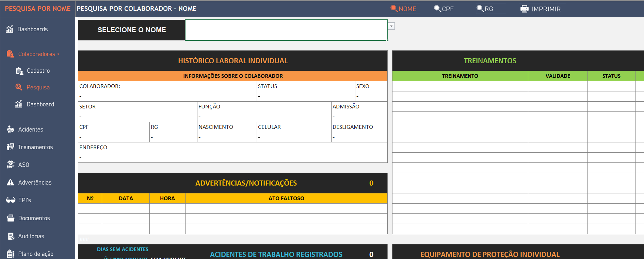Image resolution: width=644 pixels, height=259 pixels.
Task: Open Cadastro under Colaboradores
Action: [x=38, y=71]
